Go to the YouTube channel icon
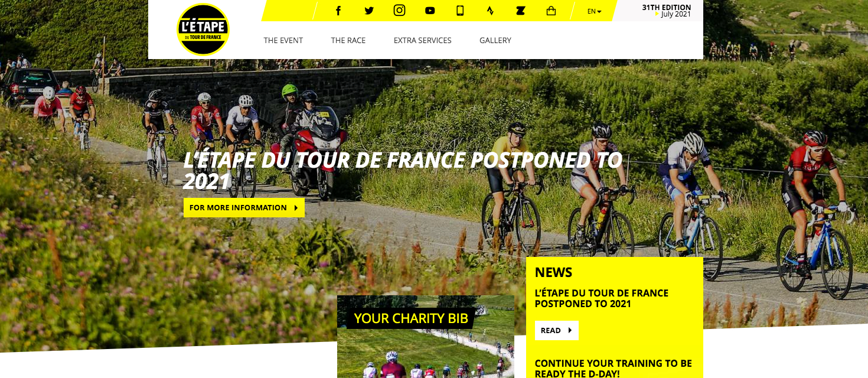 [430, 11]
